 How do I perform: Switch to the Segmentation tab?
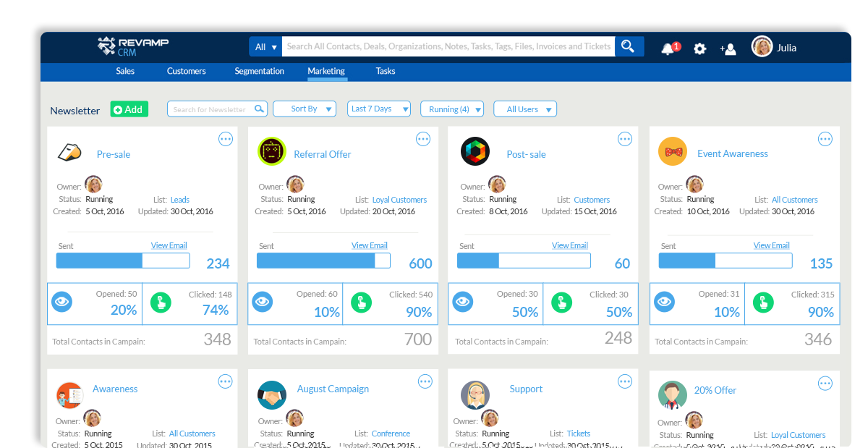260,71
